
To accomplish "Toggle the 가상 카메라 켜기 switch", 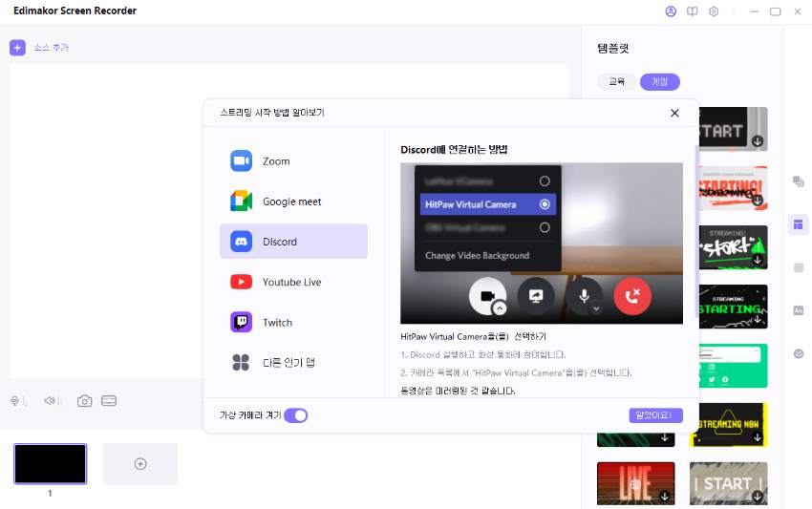I will tap(296, 415).
